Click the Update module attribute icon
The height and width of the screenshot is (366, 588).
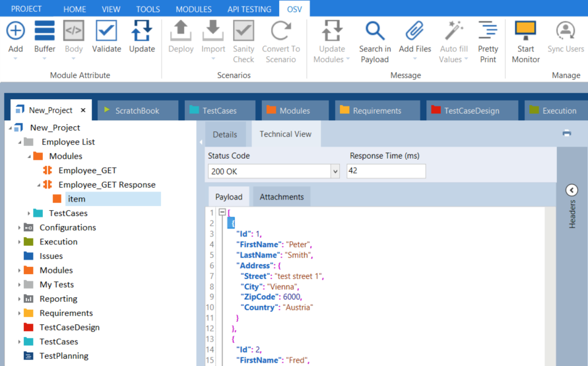pyautogui.click(x=142, y=32)
